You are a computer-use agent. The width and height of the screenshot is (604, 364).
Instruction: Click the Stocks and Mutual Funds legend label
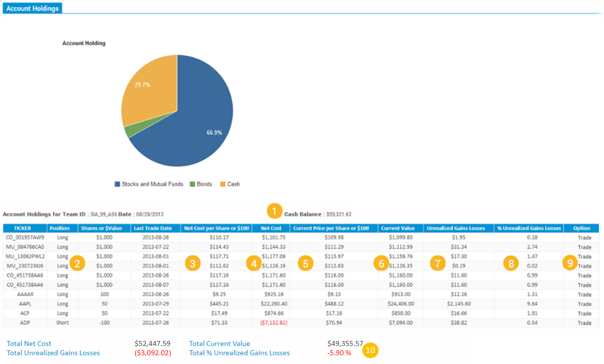tap(152, 184)
